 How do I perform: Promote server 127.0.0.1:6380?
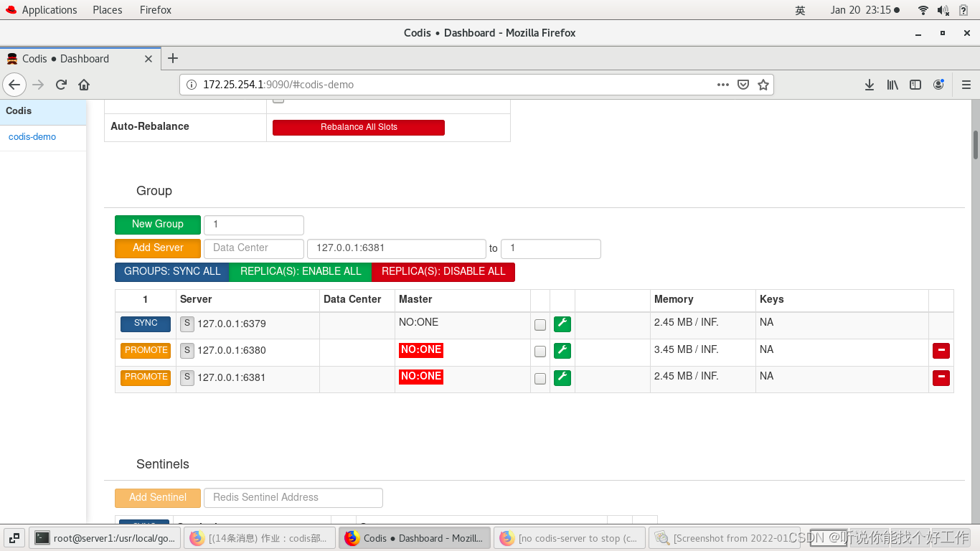[146, 350]
